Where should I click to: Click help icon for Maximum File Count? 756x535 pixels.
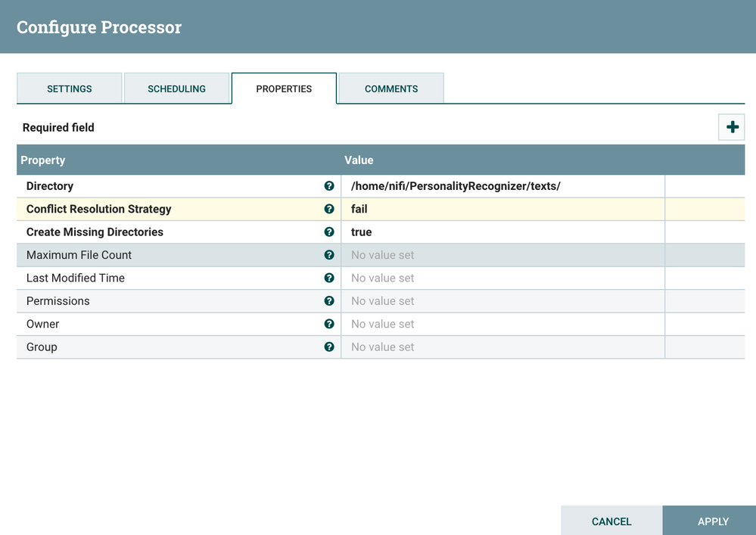[329, 255]
